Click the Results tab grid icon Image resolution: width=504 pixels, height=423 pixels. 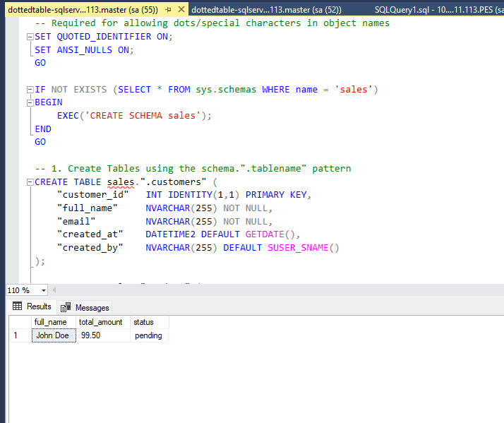point(18,306)
